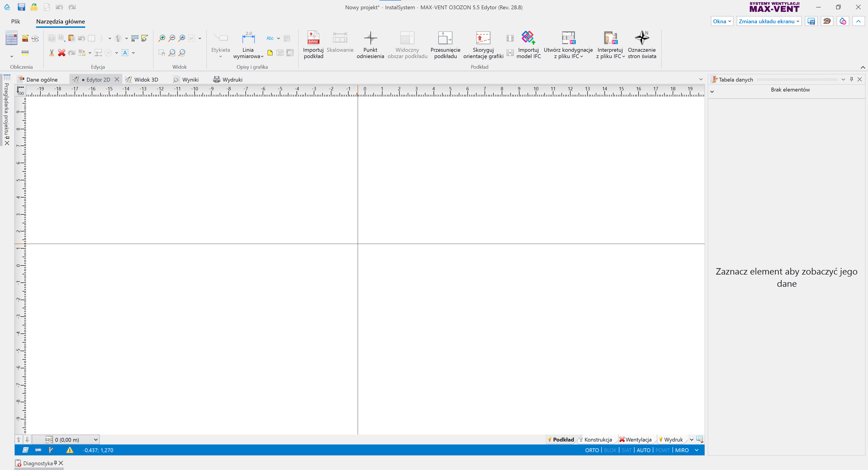The width and height of the screenshot is (868, 470).
Task: Toggle MIRO mode in status bar
Action: click(682, 450)
